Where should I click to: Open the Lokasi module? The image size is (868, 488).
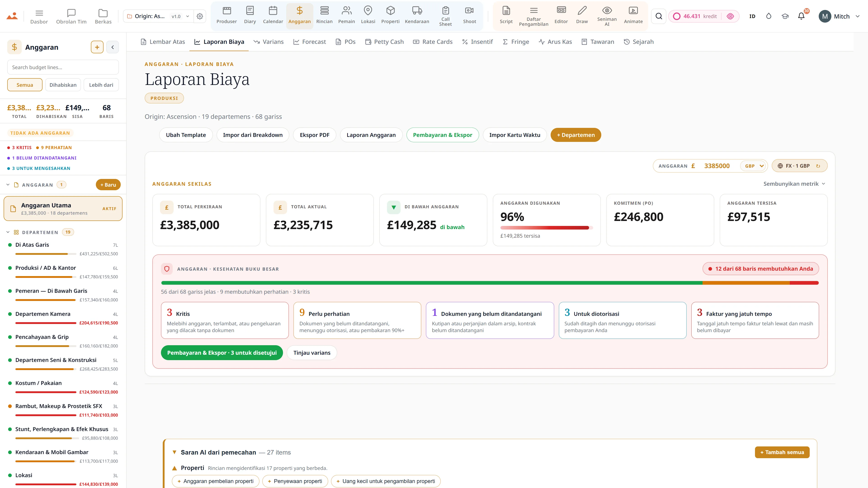(x=368, y=16)
